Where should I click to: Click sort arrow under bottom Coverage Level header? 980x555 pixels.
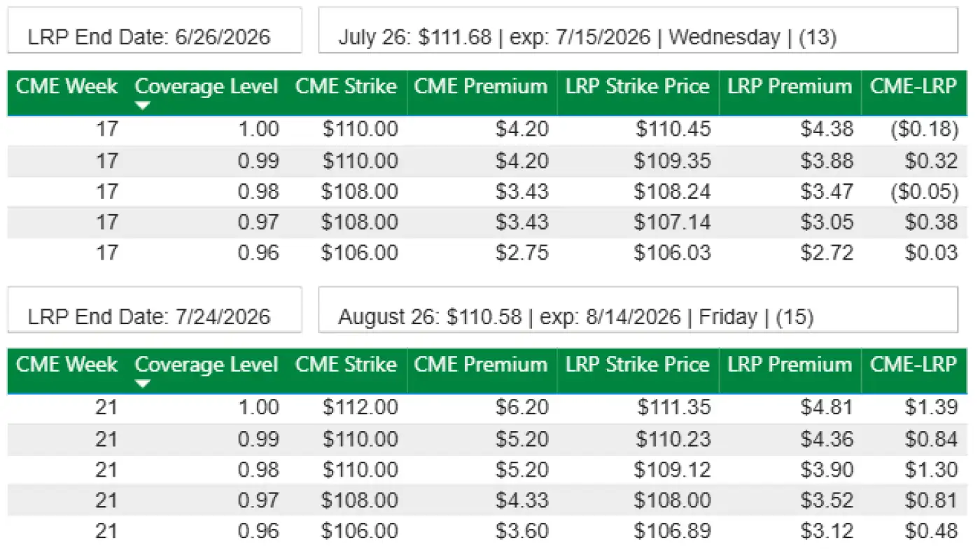tap(143, 384)
